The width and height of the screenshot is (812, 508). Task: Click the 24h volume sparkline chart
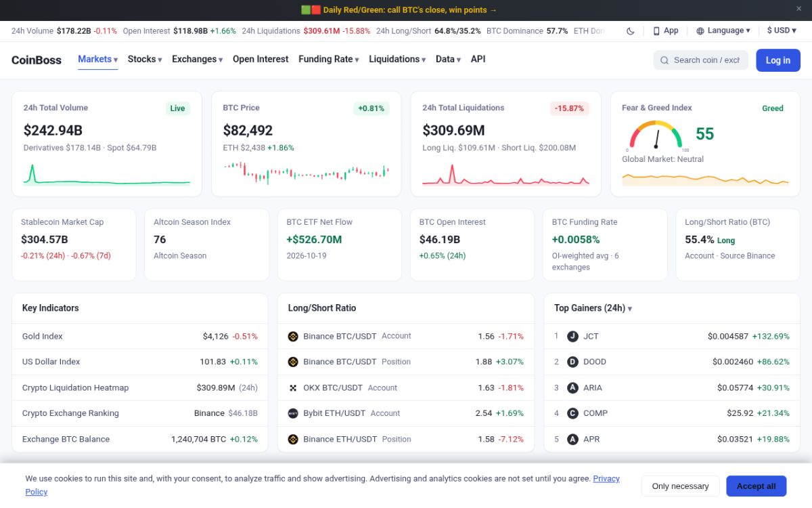pos(107,173)
